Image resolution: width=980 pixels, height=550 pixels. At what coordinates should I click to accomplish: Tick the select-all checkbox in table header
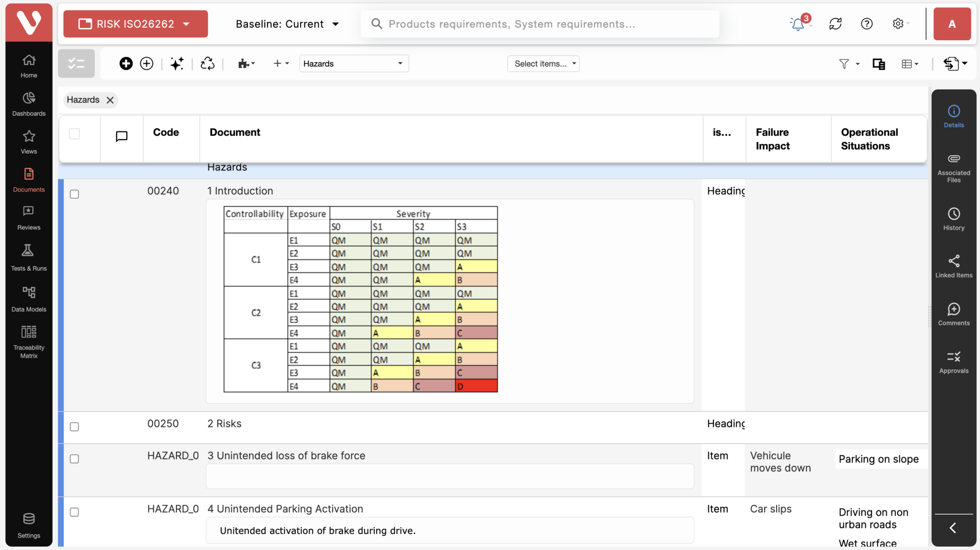[x=74, y=134]
